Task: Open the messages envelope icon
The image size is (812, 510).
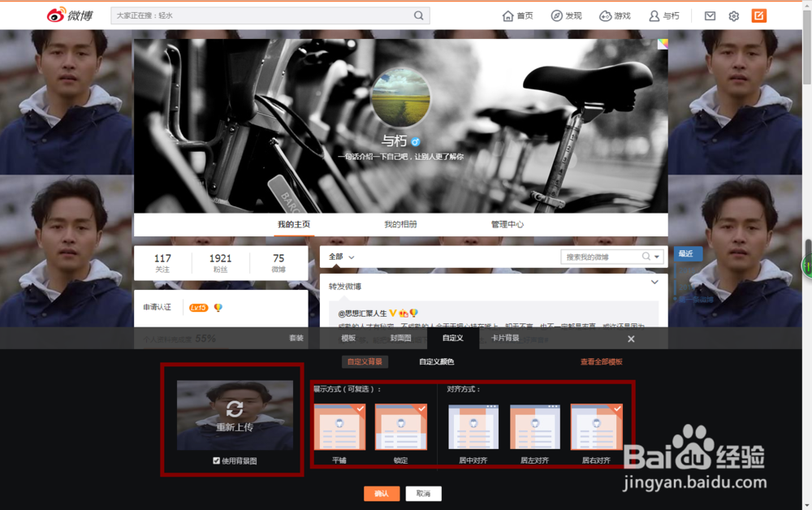Action: click(x=710, y=16)
